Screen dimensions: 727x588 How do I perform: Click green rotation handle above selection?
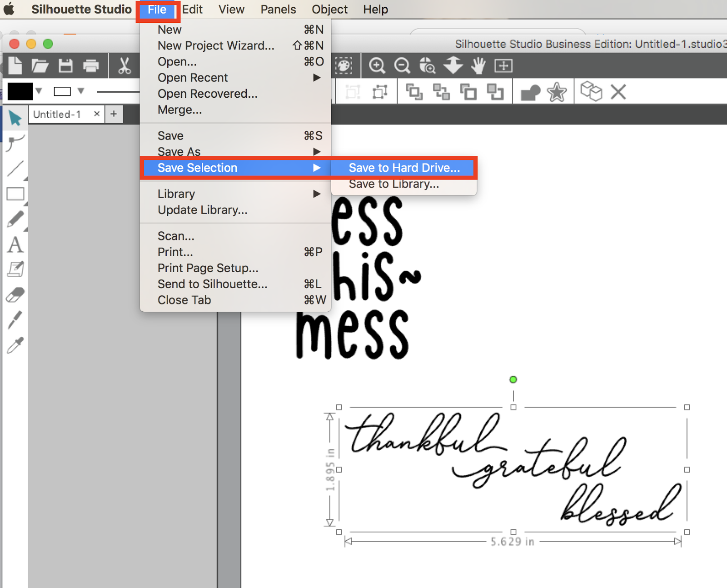[x=513, y=379]
